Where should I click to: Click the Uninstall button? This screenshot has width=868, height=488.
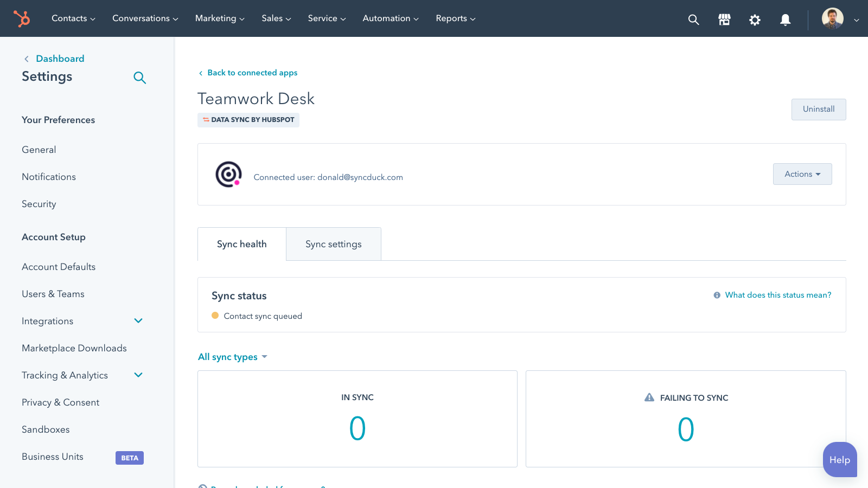tap(818, 109)
